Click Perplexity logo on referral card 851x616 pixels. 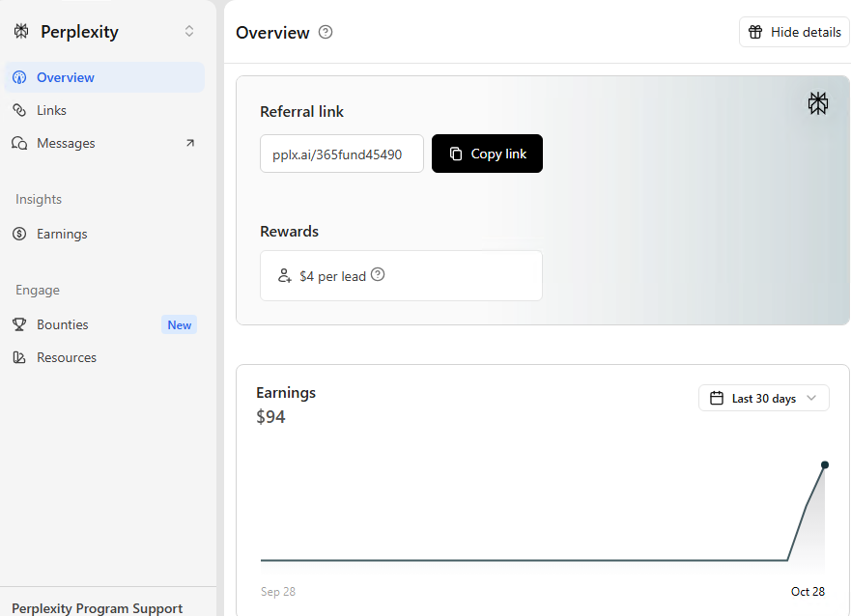(818, 103)
